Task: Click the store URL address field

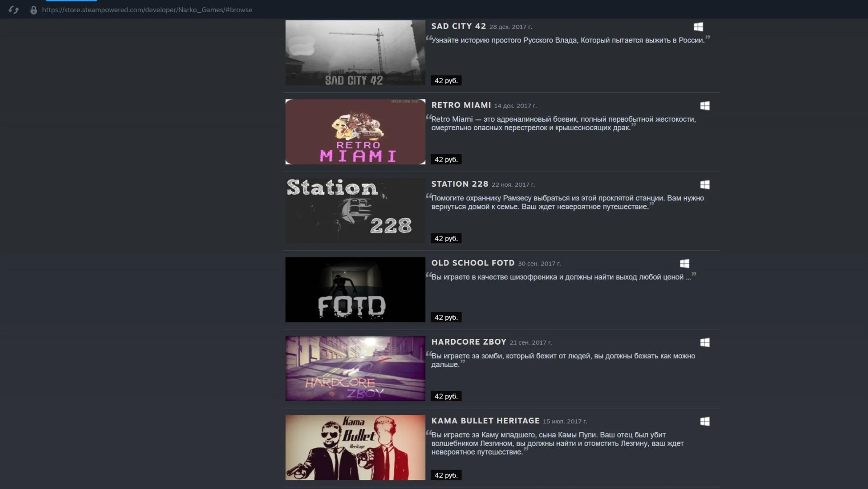Action: 147,10
